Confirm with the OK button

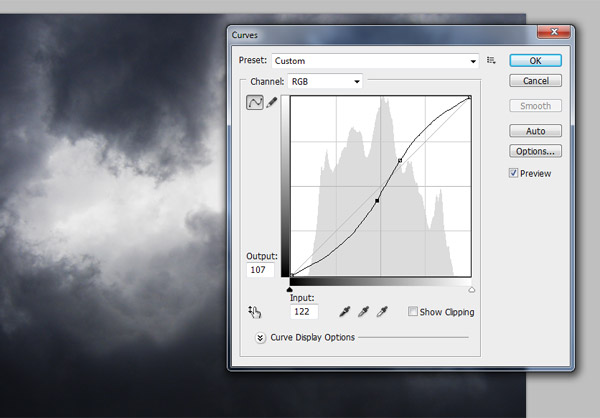(x=535, y=60)
